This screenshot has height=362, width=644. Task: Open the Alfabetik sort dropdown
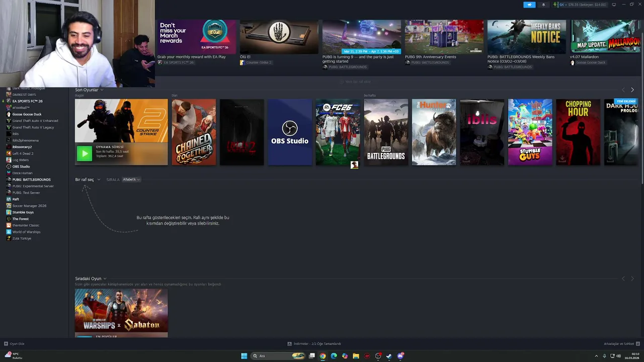131,179
